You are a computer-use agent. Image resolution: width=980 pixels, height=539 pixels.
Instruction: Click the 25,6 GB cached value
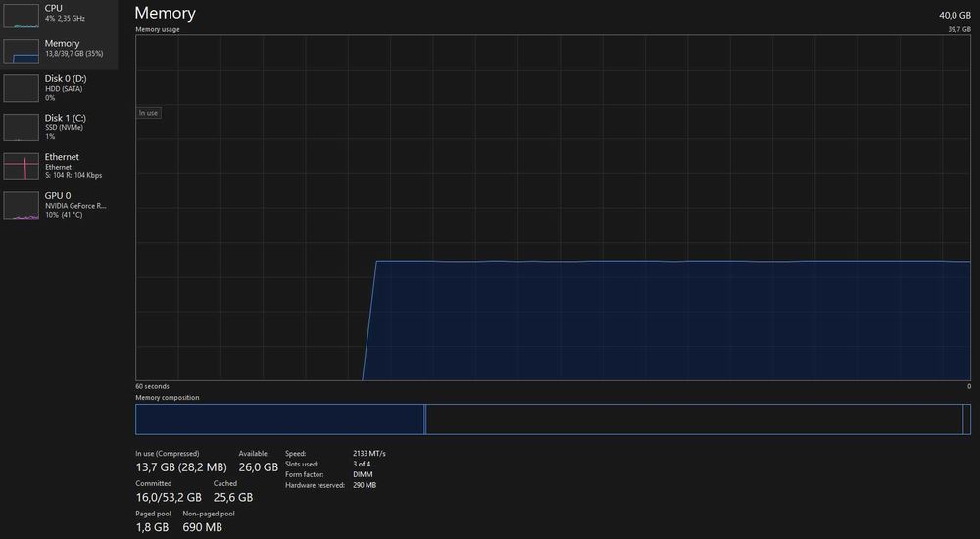tap(232, 497)
